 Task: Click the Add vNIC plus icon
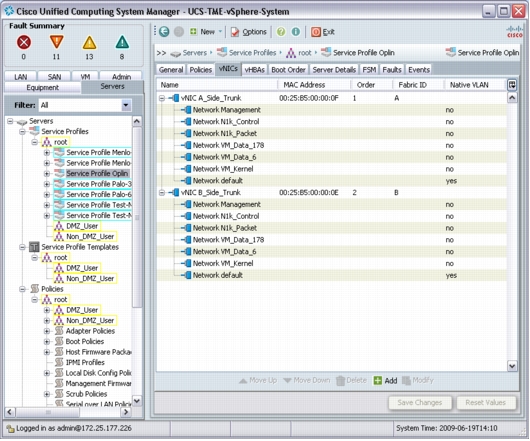pyautogui.click(x=378, y=381)
